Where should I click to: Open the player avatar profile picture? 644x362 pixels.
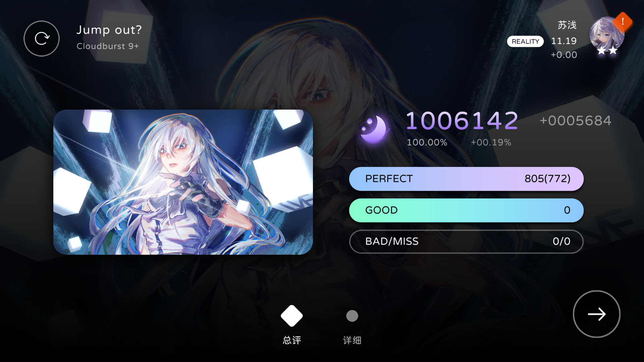click(606, 35)
